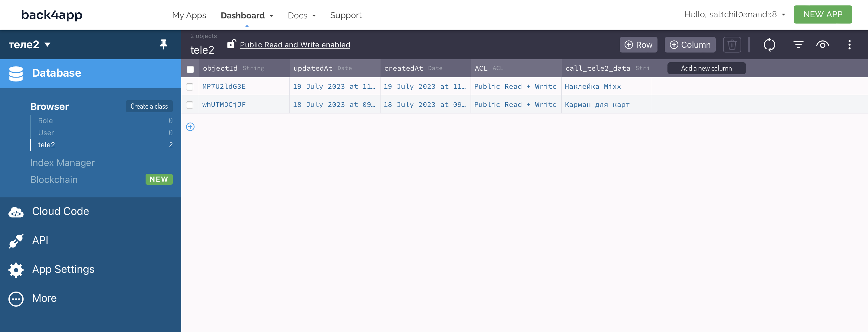Go to My Apps
This screenshot has height=332, width=868.
tap(189, 15)
